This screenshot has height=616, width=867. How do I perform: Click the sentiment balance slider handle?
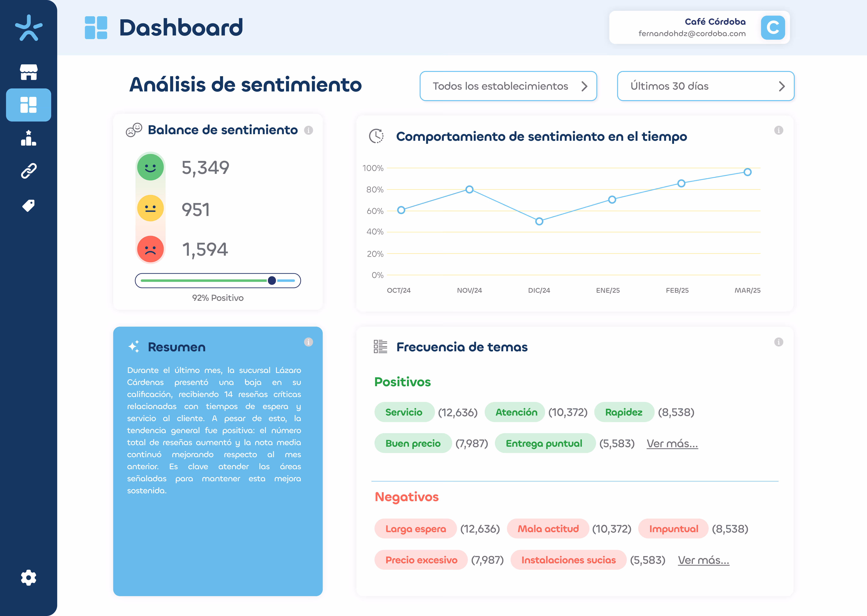(x=272, y=280)
